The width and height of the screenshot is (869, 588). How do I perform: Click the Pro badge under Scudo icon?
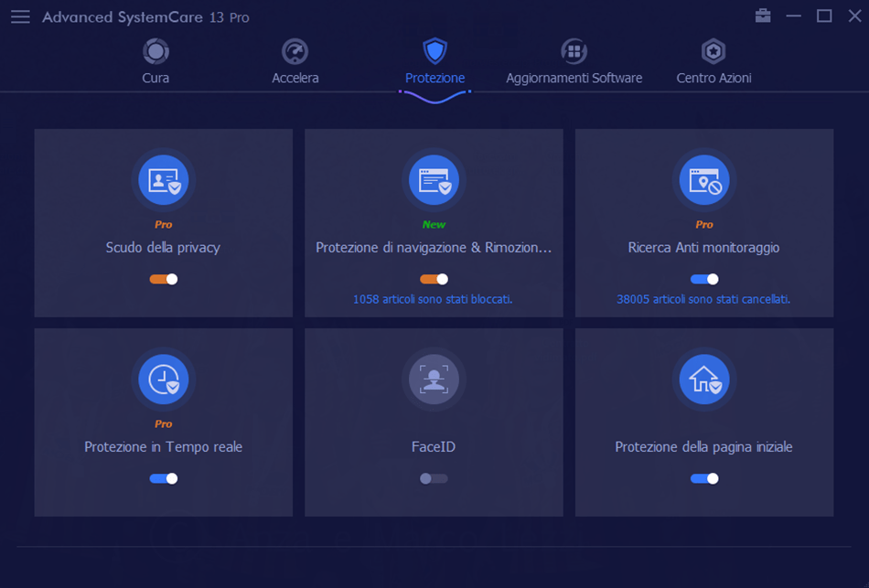tap(164, 224)
